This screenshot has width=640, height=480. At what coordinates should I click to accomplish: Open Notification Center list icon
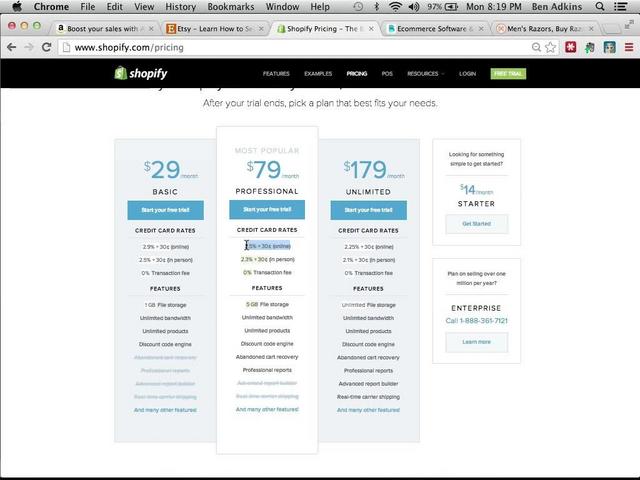pyautogui.click(x=621, y=7)
